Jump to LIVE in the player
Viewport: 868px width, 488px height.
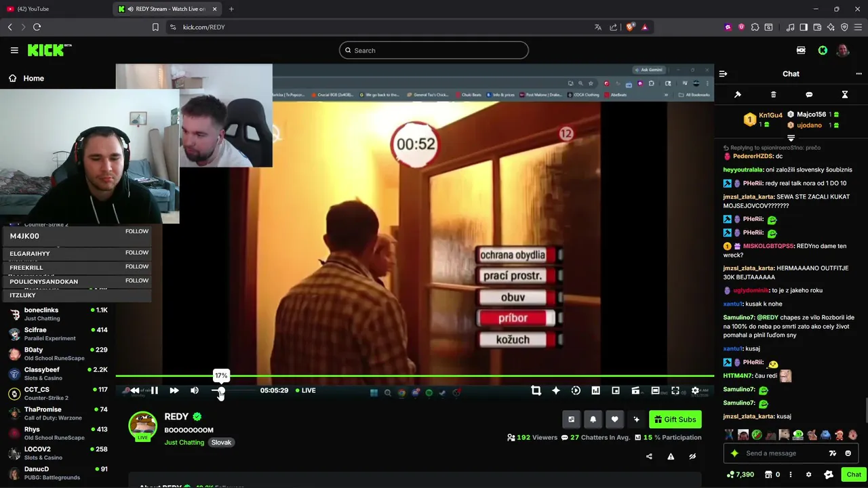point(305,390)
